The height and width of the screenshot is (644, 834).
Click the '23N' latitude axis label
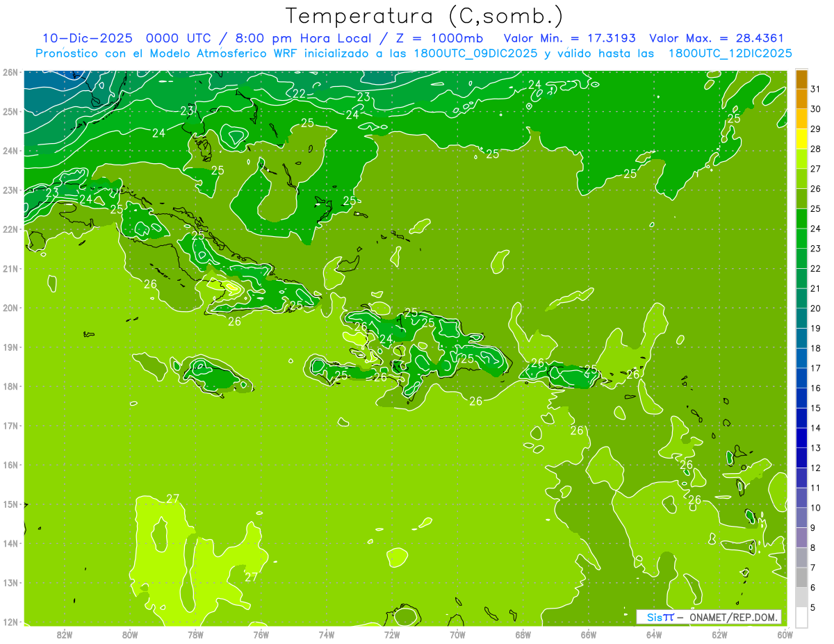click(x=10, y=190)
